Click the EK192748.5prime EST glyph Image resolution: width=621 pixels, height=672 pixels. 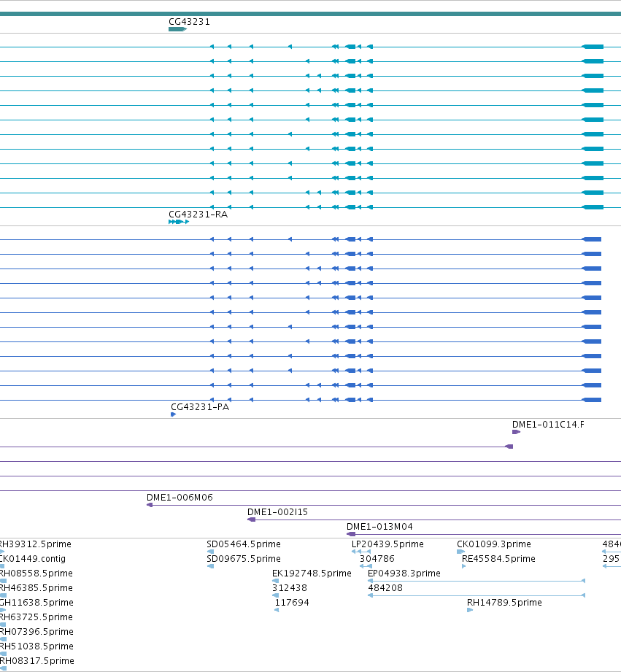coord(276,581)
